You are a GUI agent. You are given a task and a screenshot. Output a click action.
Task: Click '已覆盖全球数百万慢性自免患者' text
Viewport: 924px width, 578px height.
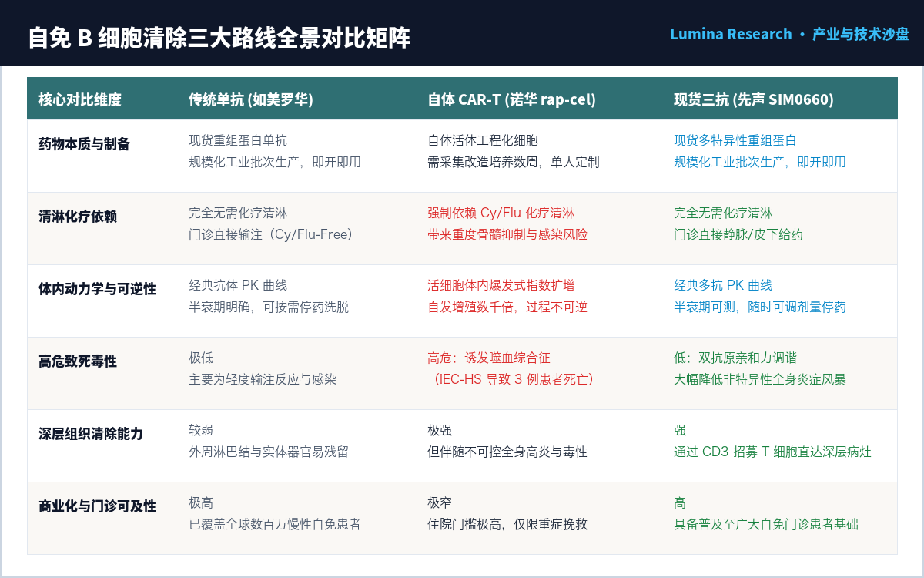[275, 524]
